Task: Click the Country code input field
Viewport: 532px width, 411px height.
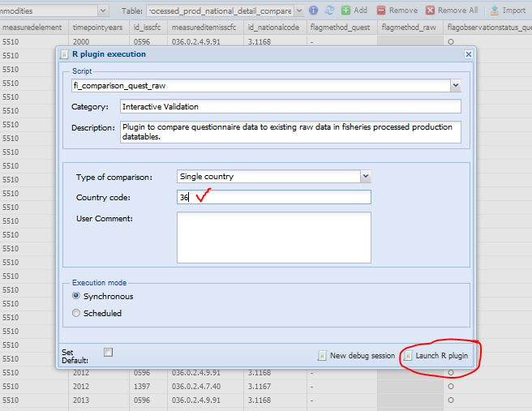Action: (x=273, y=197)
